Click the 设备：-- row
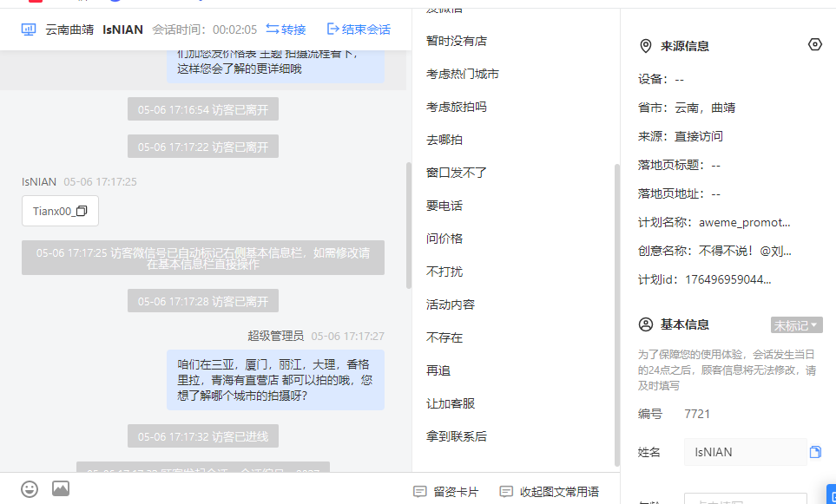 tap(662, 80)
